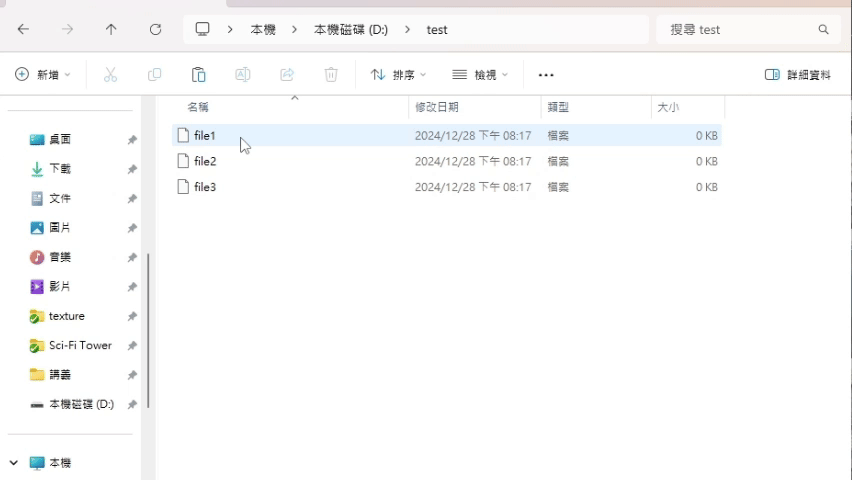Open the 檢視 view dropdown

480,75
